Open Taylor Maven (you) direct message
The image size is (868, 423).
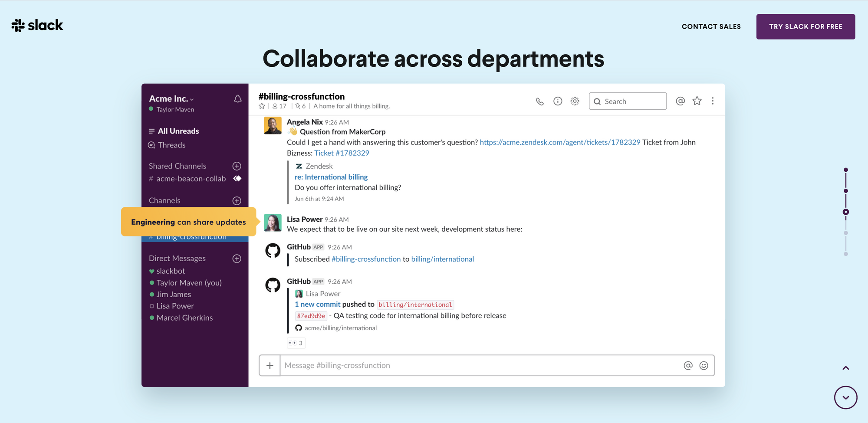(185, 283)
